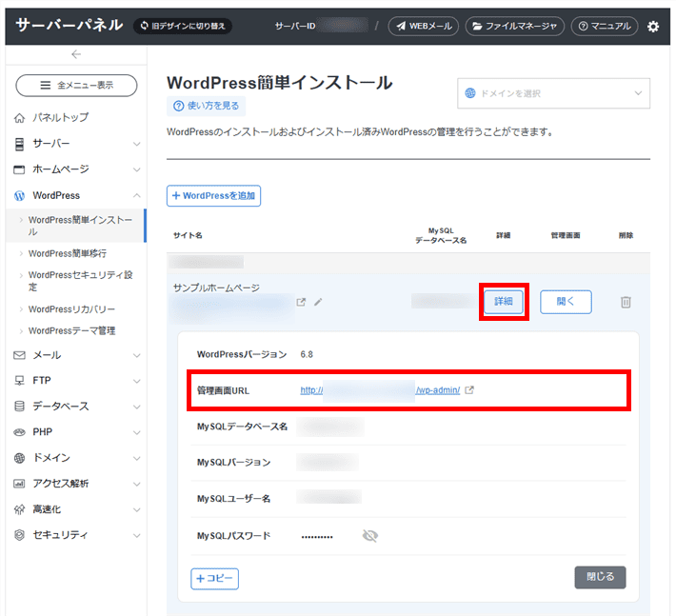676x616 pixels.
Task: Delete サンプルホームページ with the trash icon
Action: click(626, 302)
